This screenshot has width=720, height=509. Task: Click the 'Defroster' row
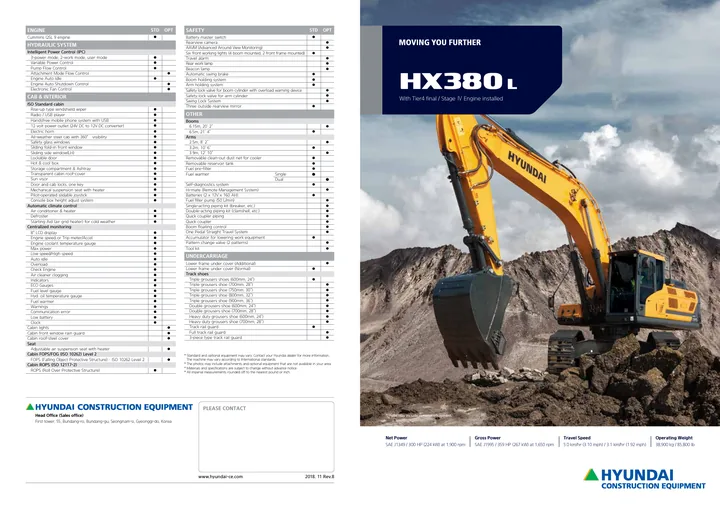click(101, 216)
